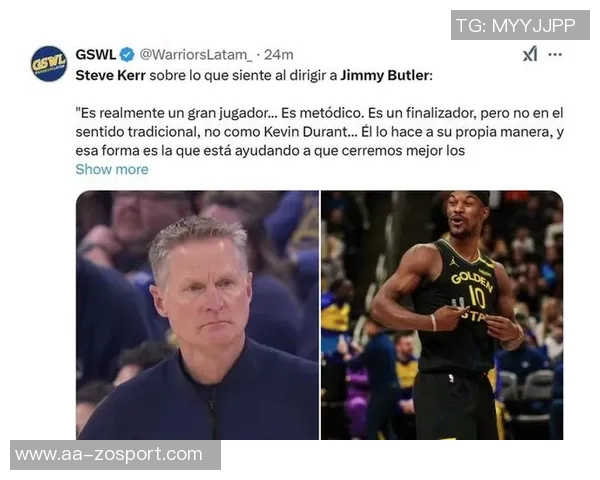Click the number 10 on the jersey
Image resolution: width=600 pixels, height=480 pixels.
click(478, 296)
